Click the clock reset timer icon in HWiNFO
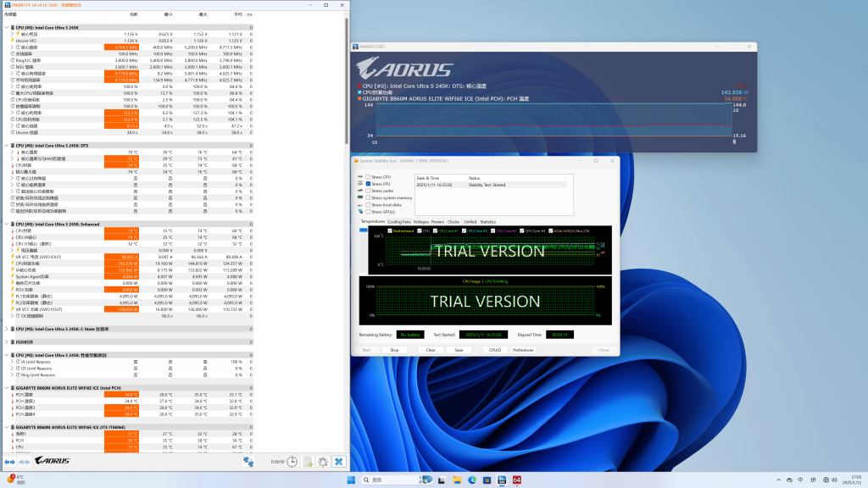868x488 pixels. click(292, 462)
